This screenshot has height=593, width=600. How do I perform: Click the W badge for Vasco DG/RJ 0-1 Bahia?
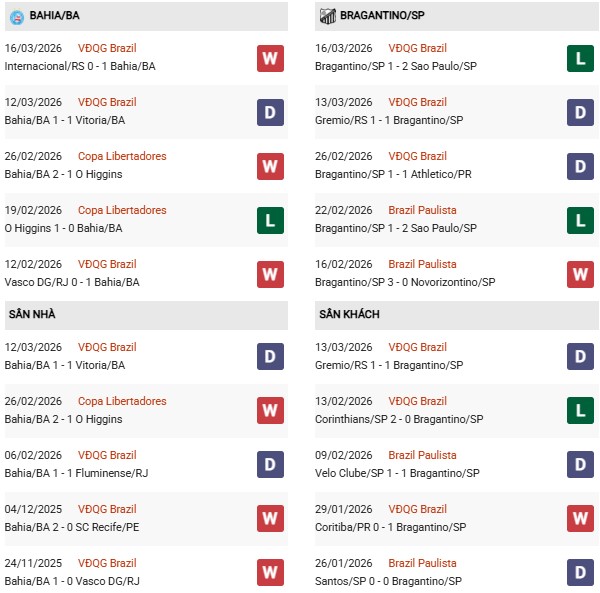270,274
